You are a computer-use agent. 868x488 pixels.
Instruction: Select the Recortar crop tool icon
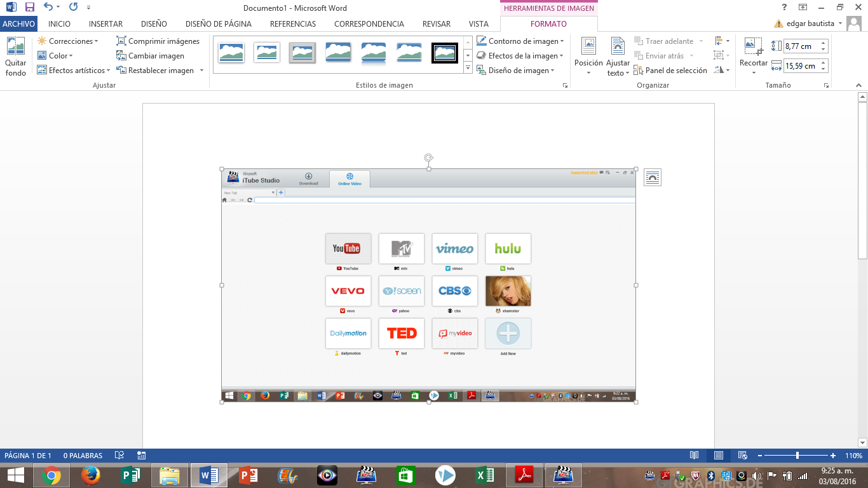754,47
